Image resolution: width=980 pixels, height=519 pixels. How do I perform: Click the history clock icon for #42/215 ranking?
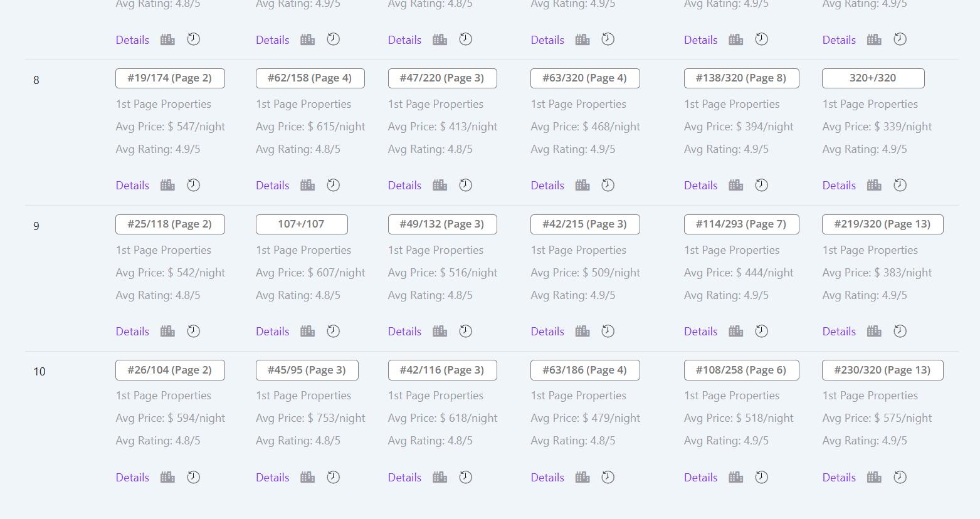[x=608, y=331]
